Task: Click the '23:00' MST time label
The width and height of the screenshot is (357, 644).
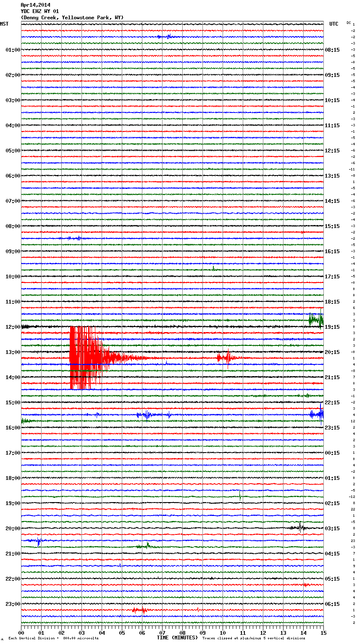Action: [13, 604]
